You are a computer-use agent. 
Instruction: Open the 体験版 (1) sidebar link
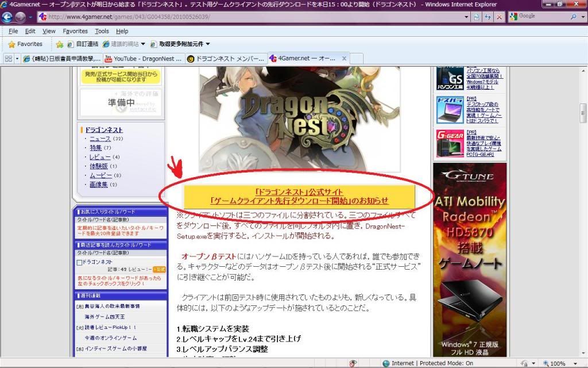point(99,166)
